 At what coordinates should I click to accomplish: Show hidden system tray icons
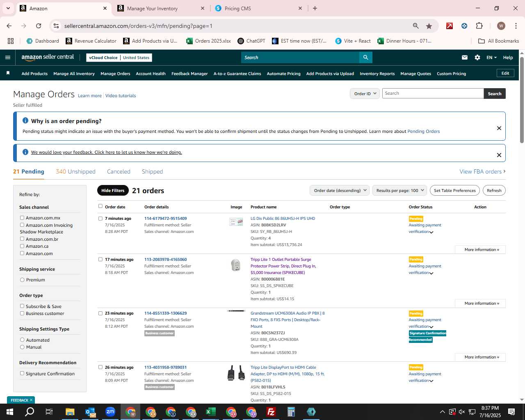click(442, 412)
